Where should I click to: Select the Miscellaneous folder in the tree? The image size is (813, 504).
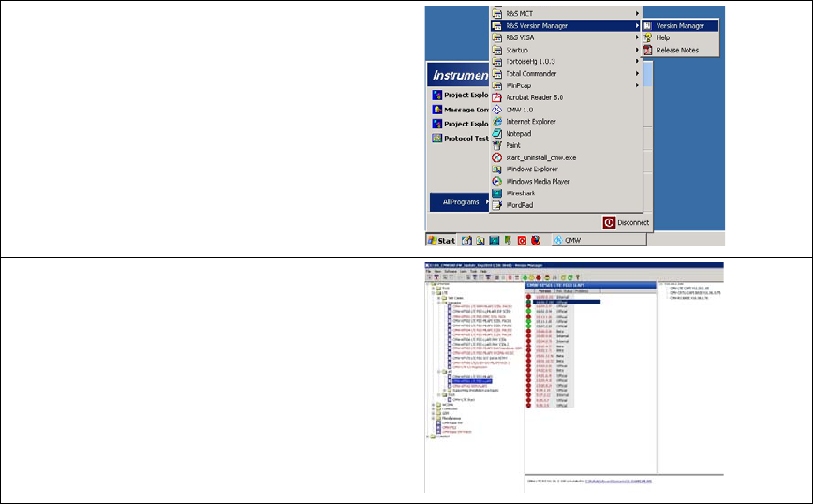click(x=451, y=418)
